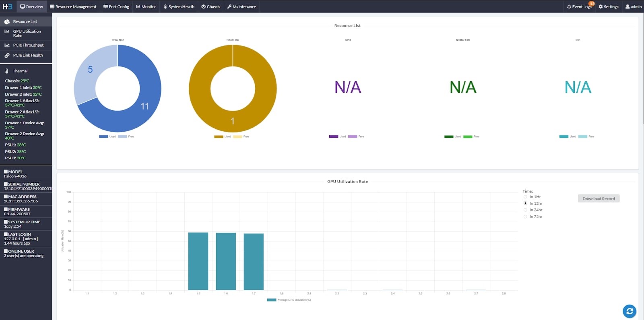Click the PCIe Link Health link icon
This screenshot has height=320, width=644.
[7, 56]
